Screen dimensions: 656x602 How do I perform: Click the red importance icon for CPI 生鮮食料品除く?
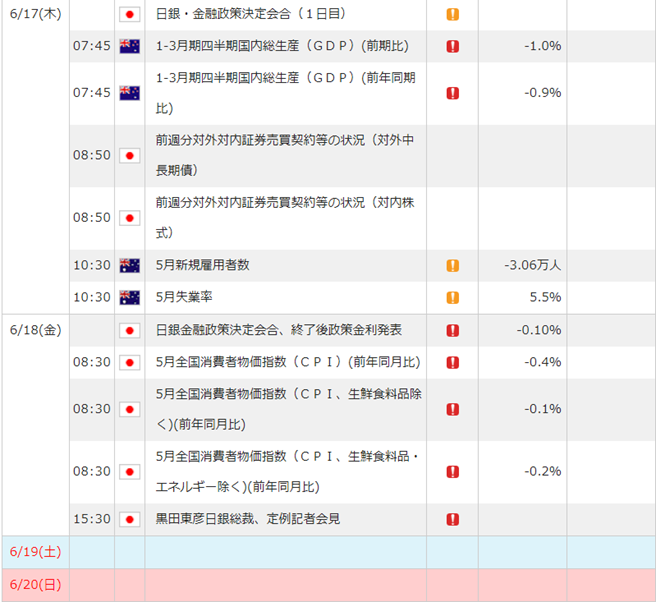pos(453,409)
